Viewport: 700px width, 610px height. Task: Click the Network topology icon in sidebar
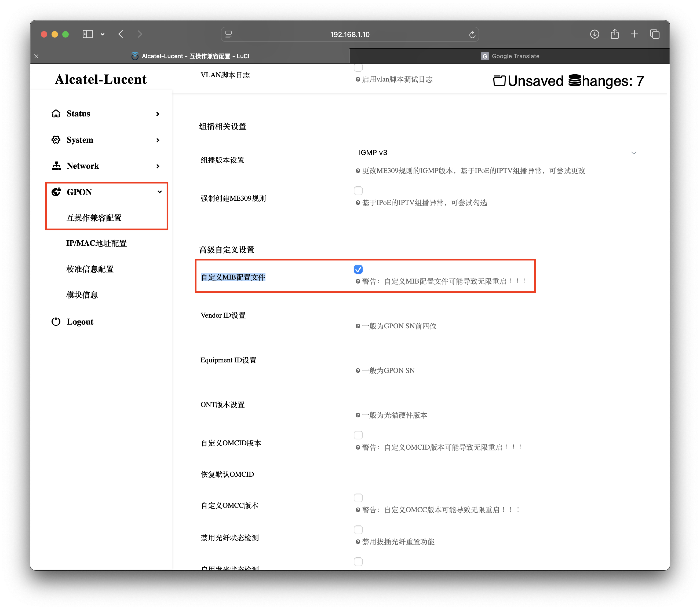click(56, 166)
